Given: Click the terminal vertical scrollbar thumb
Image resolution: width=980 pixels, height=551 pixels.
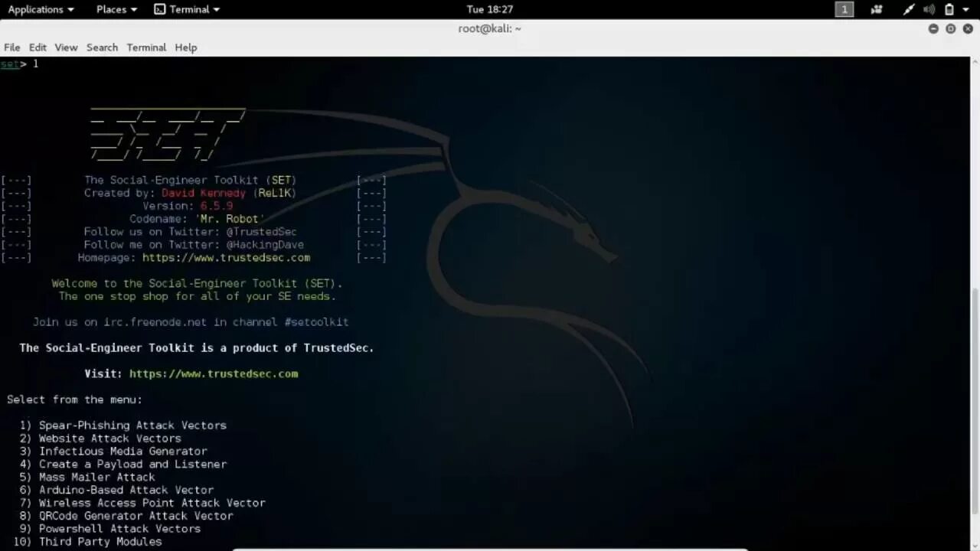Looking at the screenshot, I should pos(975,400).
